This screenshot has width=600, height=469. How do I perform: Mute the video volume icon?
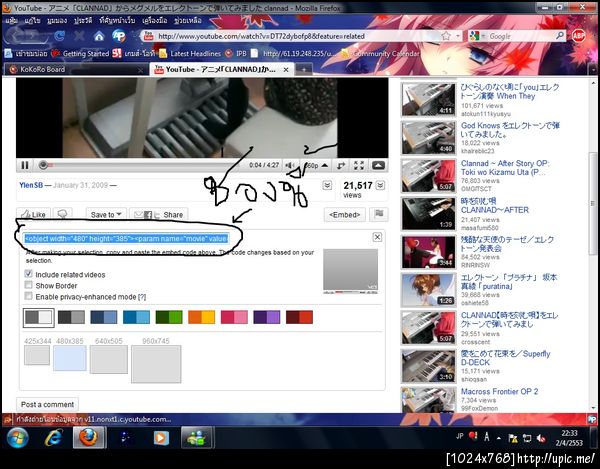click(290, 165)
